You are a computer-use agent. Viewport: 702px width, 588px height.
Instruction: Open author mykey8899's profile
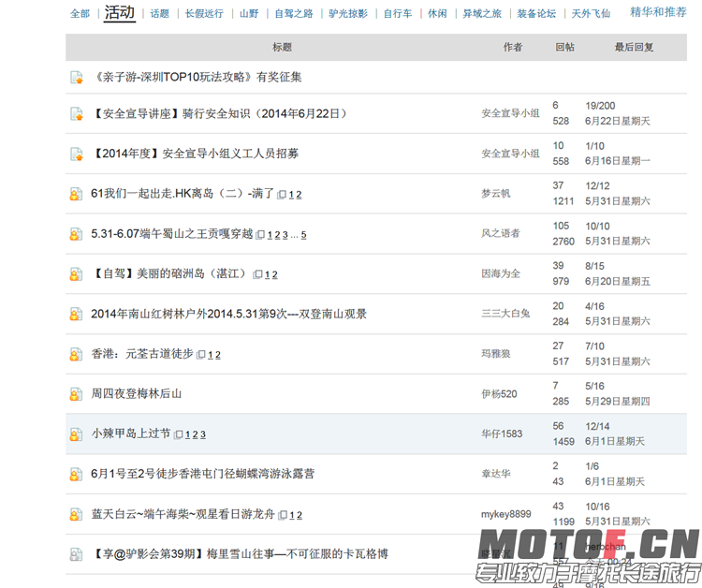[x=505, y=514]
